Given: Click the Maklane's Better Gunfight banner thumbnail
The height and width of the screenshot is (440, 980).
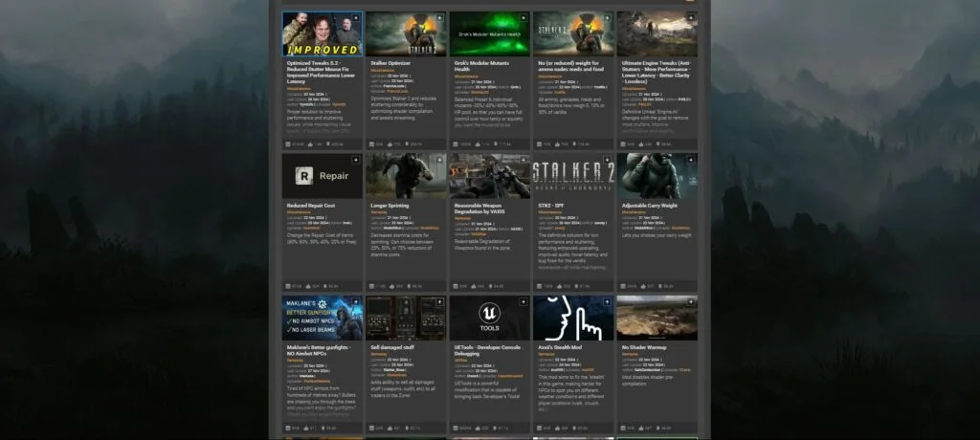Looking at the screenshot, I should (322, 318).
